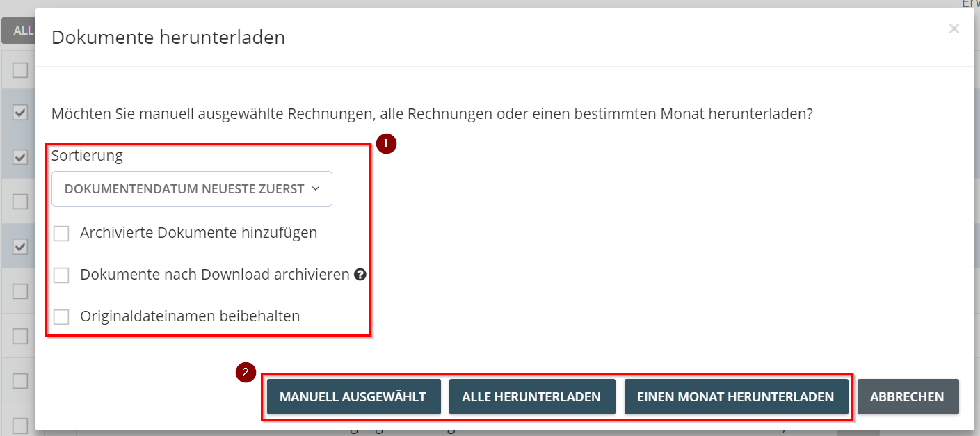Open the help icon beside archive-after-download option
Image resolution: width=980 pixels, height=436 pixels.
[x=360, y=275]
